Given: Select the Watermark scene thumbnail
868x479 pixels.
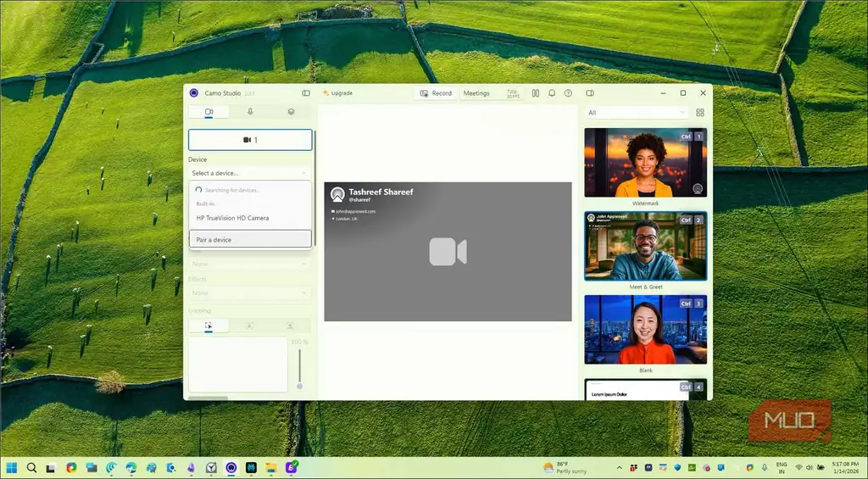Looking at the screenshot, I should (645, 163).
